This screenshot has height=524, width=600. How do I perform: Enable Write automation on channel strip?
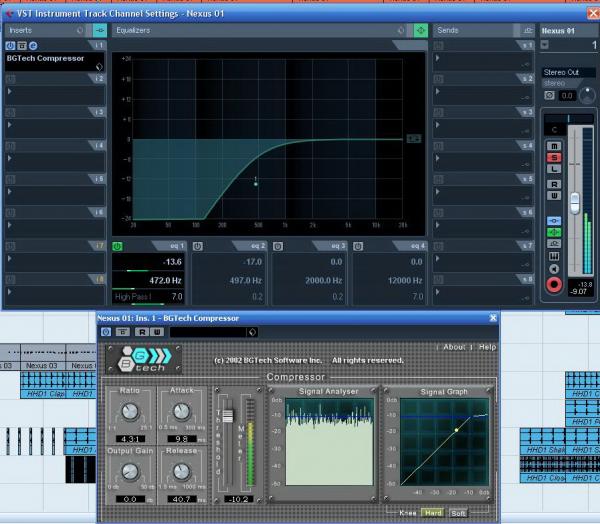(x=552, y=195)
